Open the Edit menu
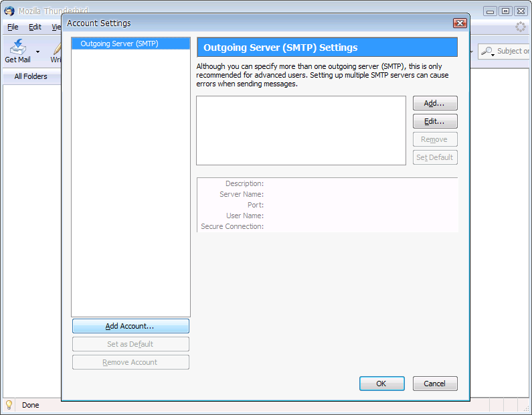 35,27
